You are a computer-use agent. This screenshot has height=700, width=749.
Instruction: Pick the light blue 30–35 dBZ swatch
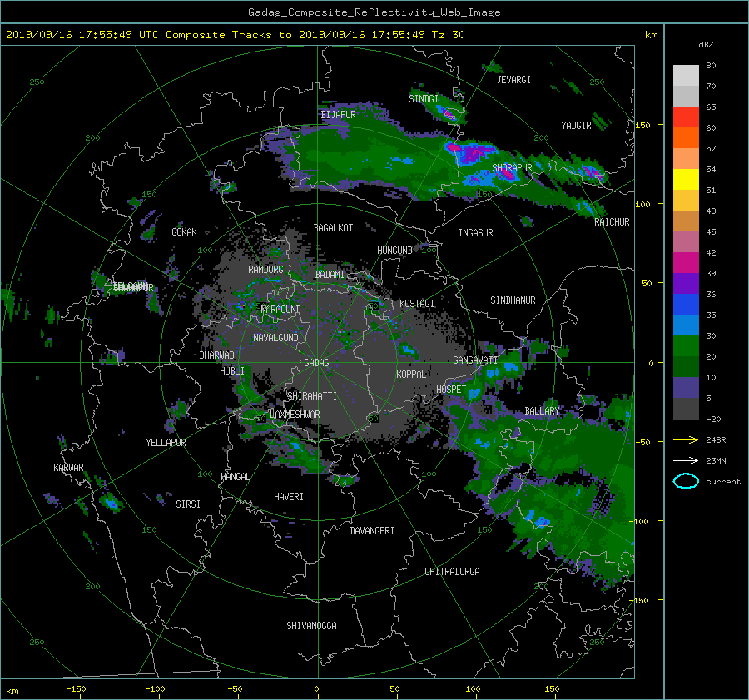[x=686, y=325]
